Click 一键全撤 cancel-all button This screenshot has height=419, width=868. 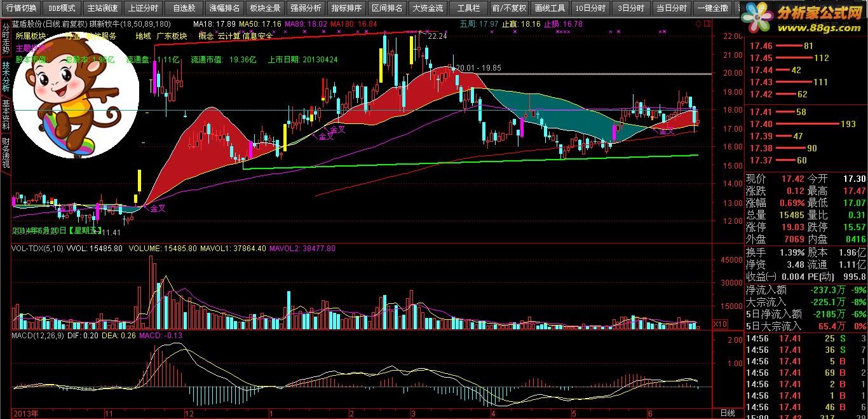pyautogui.click(x=712, y=8)
